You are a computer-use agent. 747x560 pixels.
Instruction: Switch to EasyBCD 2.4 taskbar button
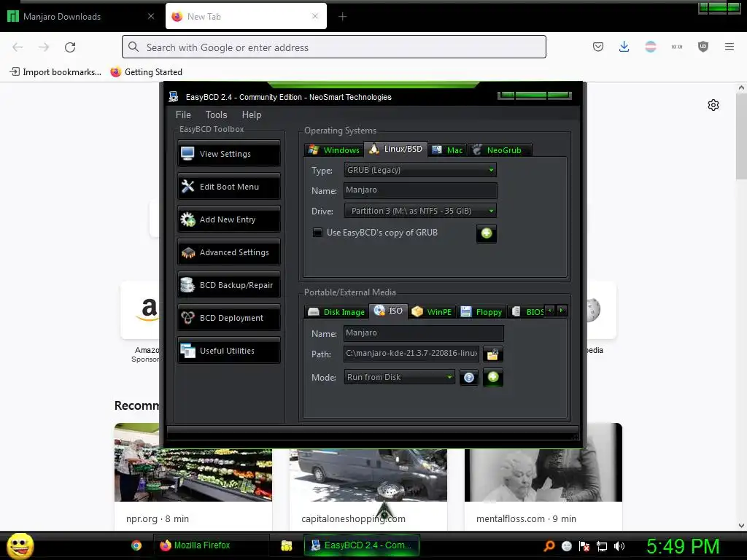[x=362, y=545]
